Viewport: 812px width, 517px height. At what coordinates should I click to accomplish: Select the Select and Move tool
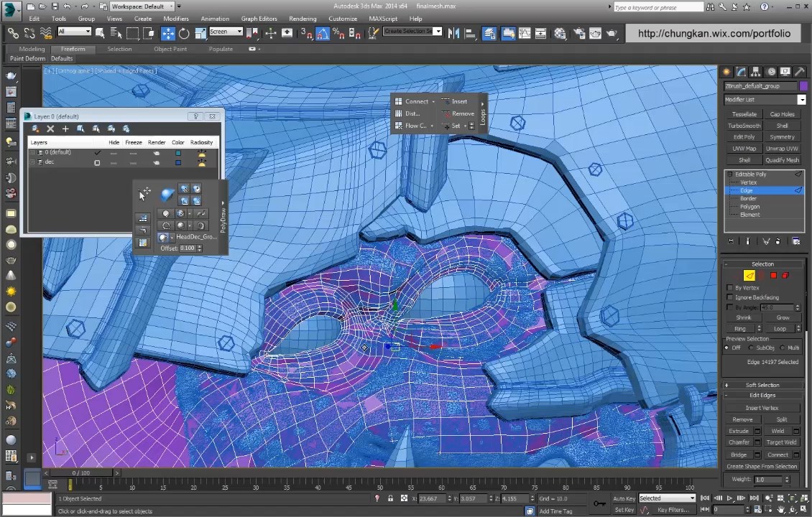click(x=167, y=33)
